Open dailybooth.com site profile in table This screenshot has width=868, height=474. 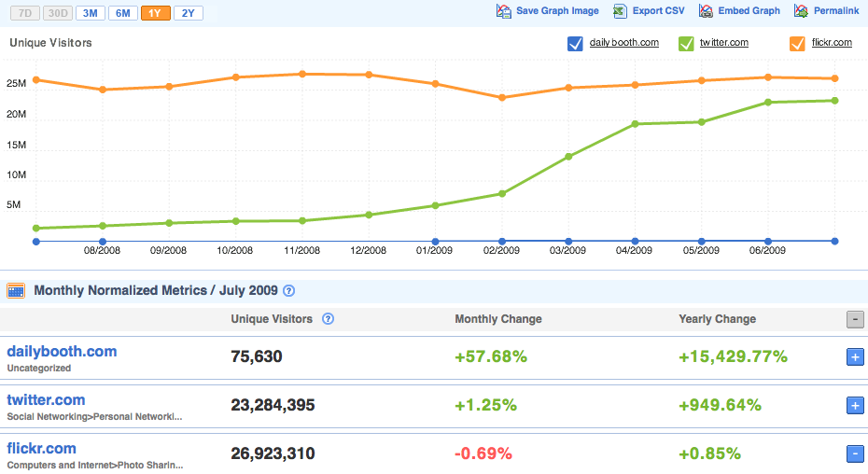tap(62, 352)
